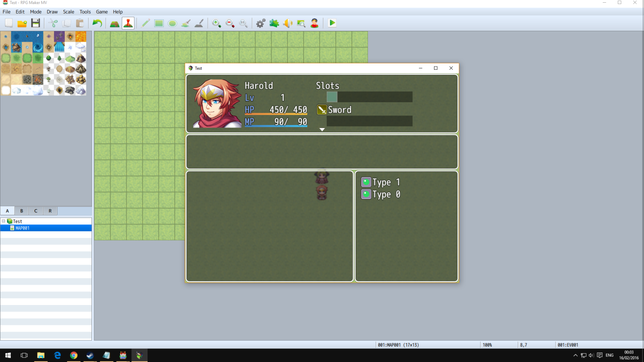
Task: Click Harold's face portrait in the game window
Action: pyautogui.click(x=217, y=104)
